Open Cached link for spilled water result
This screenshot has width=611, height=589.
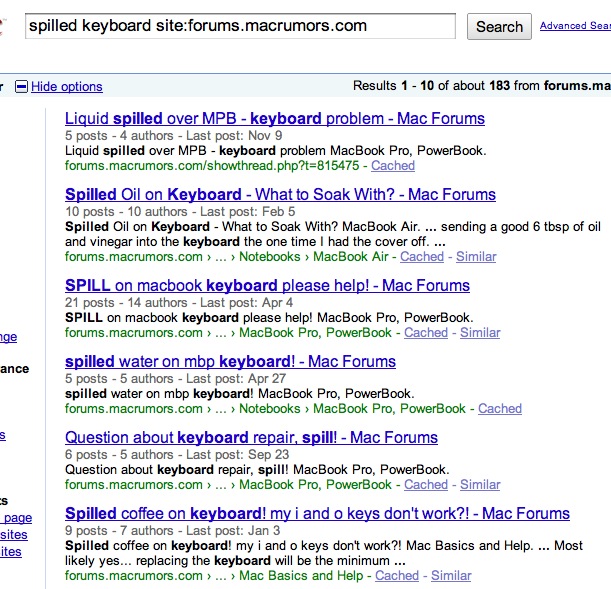(x=500, y=409)
